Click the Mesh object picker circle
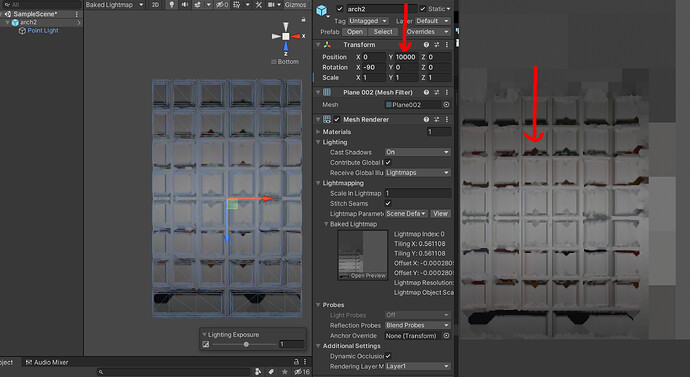This screenshot has width=690, height=377. click(x=446, y=105)
